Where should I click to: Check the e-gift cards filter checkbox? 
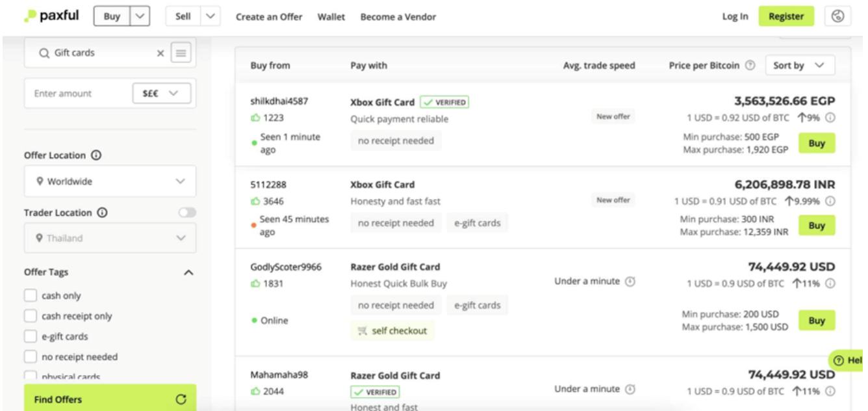click(30, 337)
